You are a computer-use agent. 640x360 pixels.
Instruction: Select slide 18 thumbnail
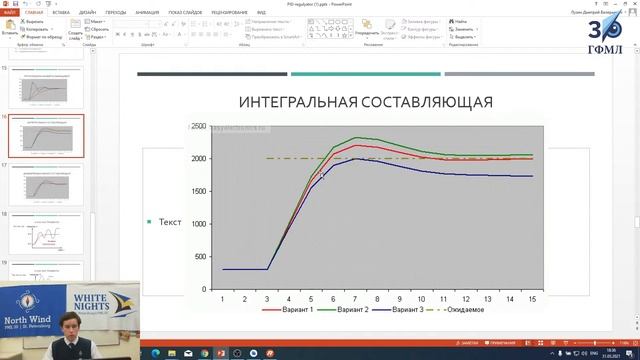(46, 233)
